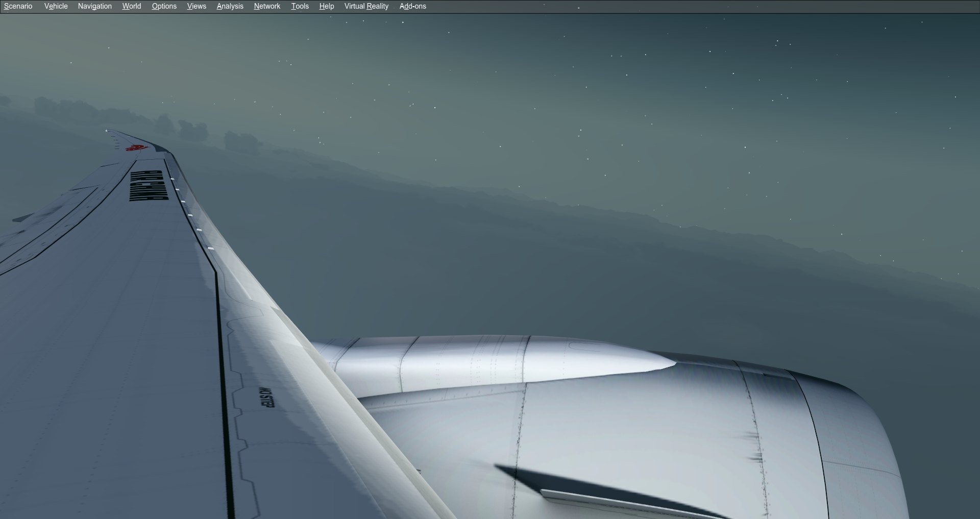This screenshot has width=980, height=519.
Task: Open the Options menu
Action: (164, 6)
